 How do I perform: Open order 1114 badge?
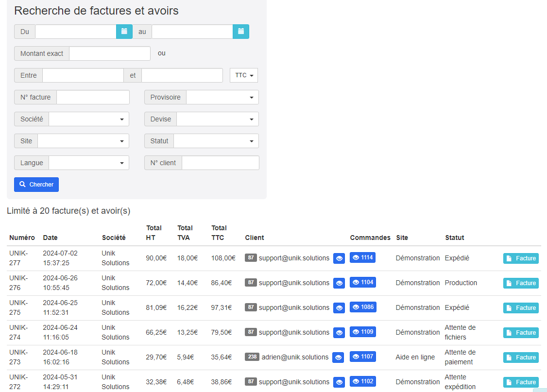point(362,258)
